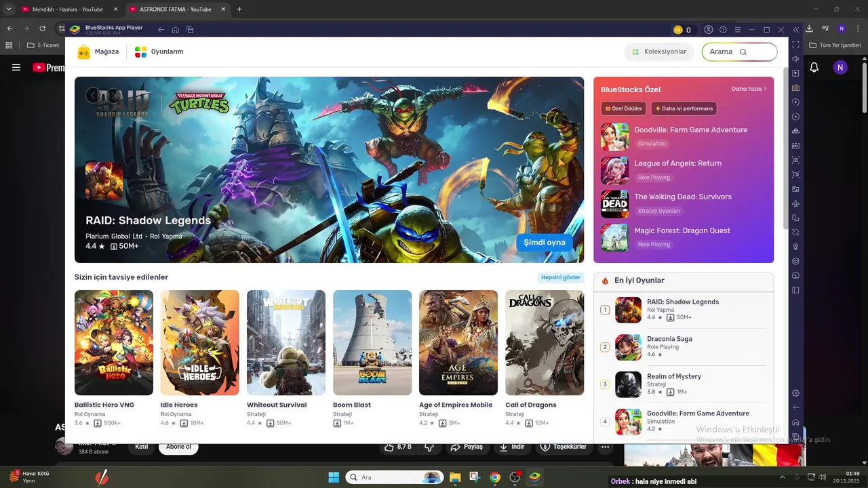Open Whiteout Survival game card
Viewport: 868px width, 488px height.
tap(286, 359)
